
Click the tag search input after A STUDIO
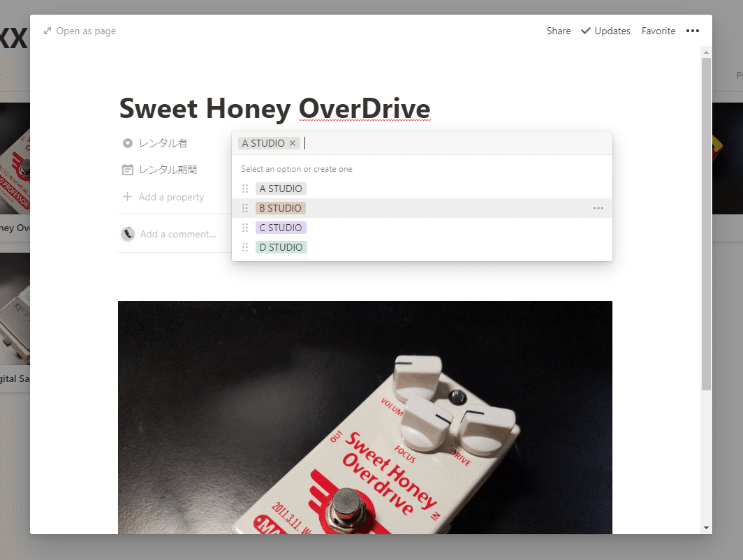455,143
